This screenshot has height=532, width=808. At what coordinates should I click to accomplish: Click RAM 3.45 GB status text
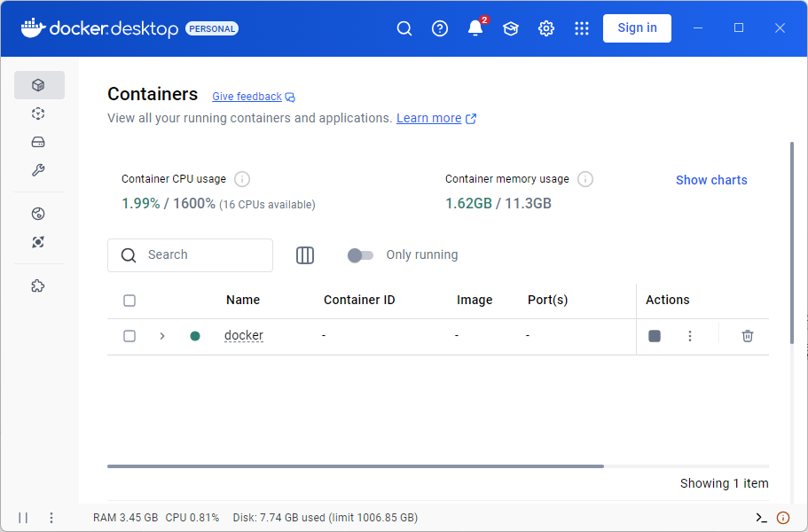pos(126,518)
